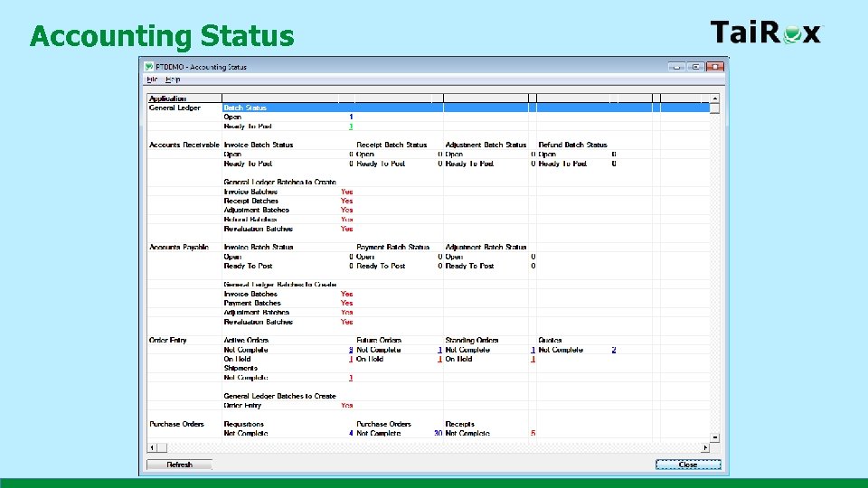Select the Purchase Orders application label
Viewport: 868px width, 488px height.
click(176, 425)
